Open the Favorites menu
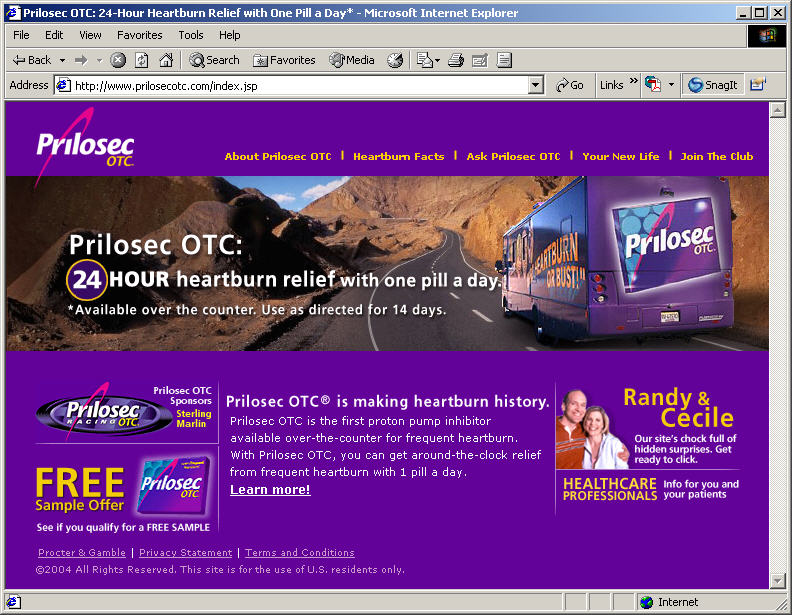This screenshot has width=792, height=615. (x=139, y=35)
